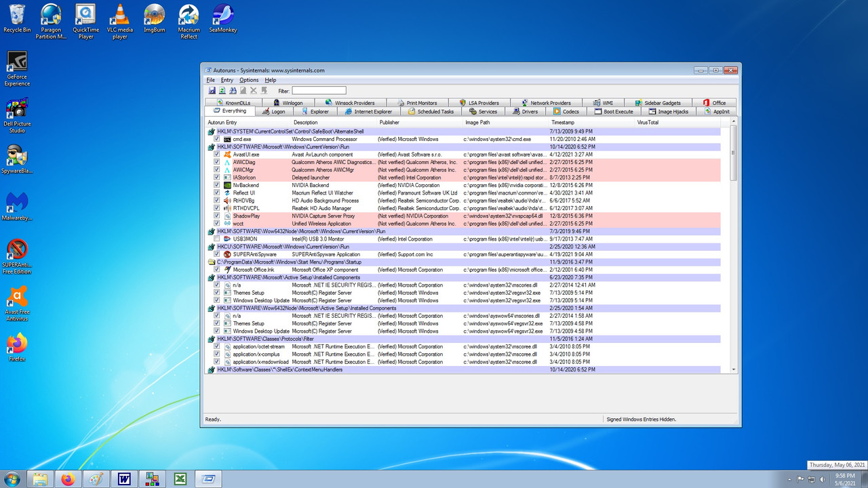Select the RTHDVCPL Realtek HD Audio Manager row
The image size is (868, 488).
pyautogui.click(x=463, y=208)
